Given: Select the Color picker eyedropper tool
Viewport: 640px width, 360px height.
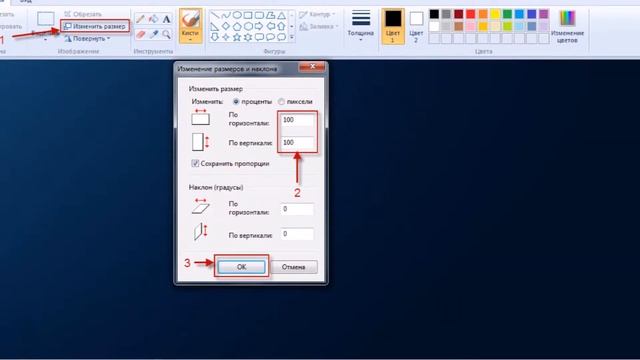Looking at the screenshot, I should tap(153, 34).
